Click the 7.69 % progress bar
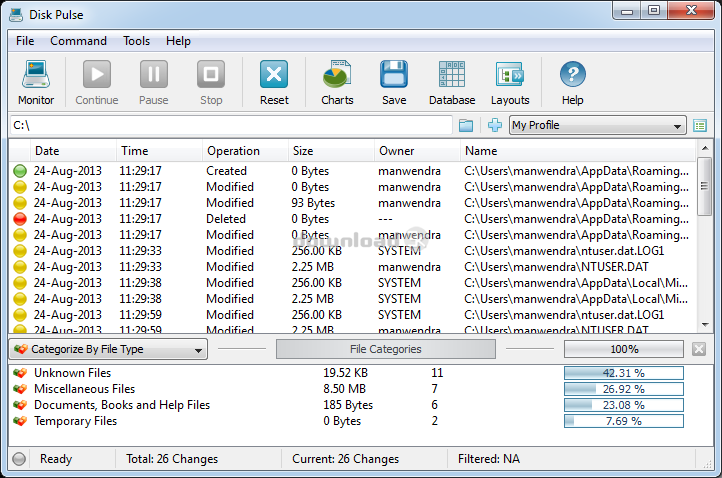 [624, 421]
